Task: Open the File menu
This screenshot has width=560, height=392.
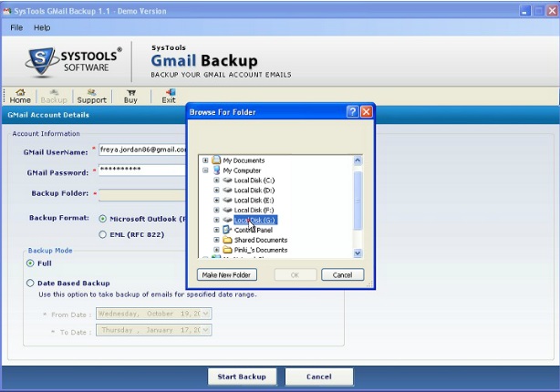Action: [x=16, y=27]
